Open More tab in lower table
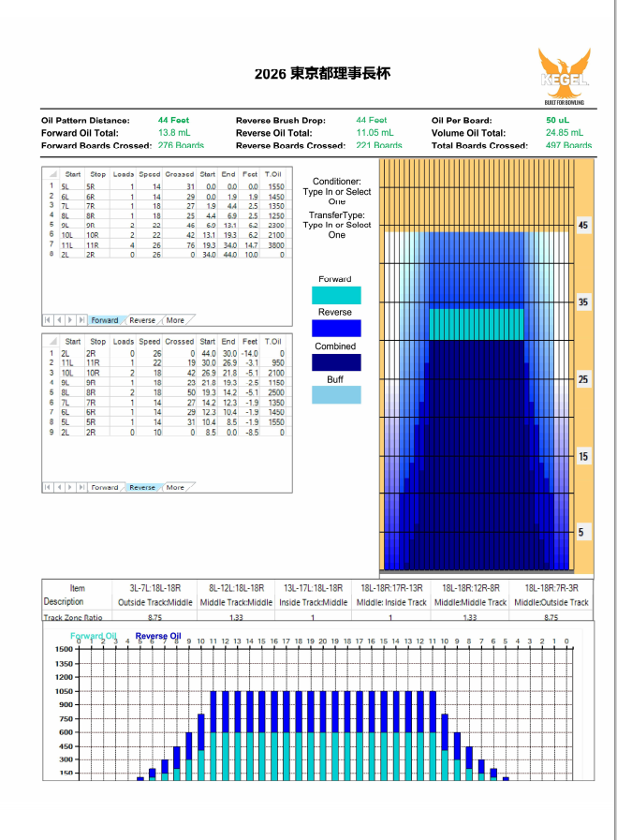The width and height of the screenshot is (617, 840). coord(175,488)
